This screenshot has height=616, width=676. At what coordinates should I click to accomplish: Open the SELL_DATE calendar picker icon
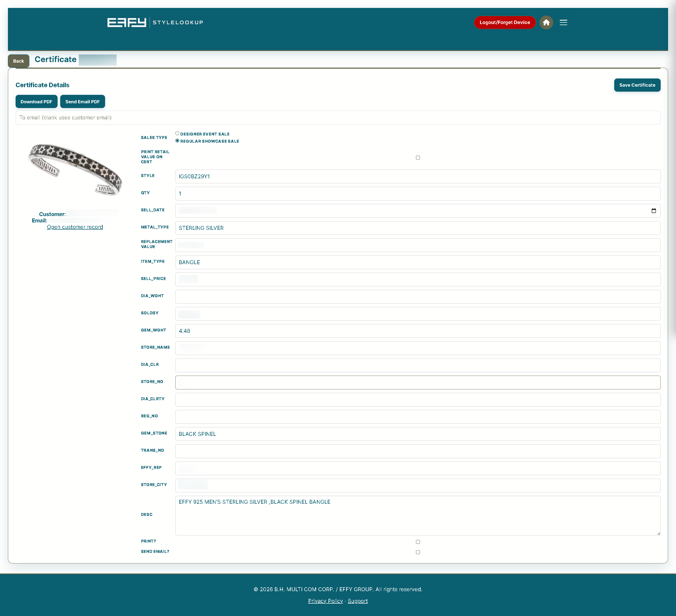654,211
